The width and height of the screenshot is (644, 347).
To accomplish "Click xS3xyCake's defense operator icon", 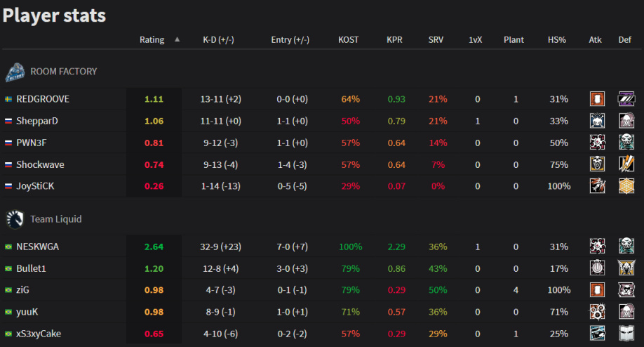I will (626, 334).
